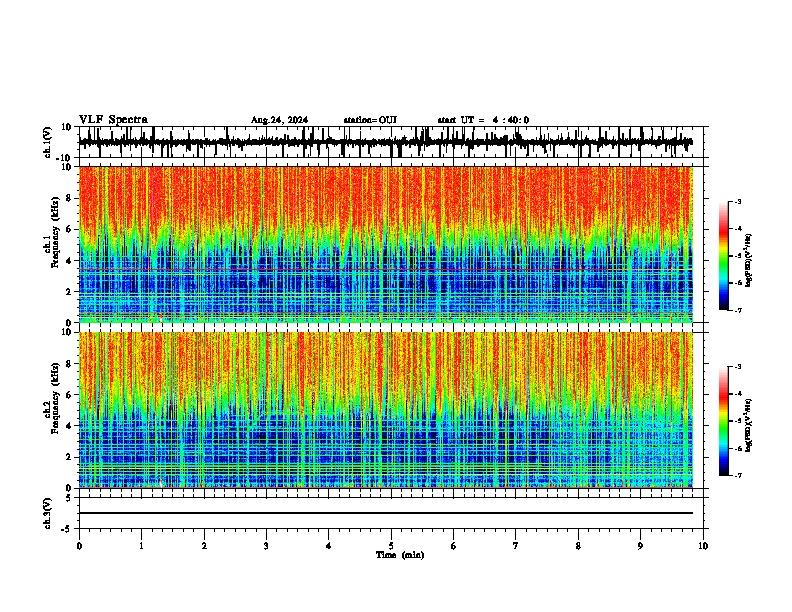Click the "6" kHz tick on ch.1 spectrogram
792x612 pixels.
(70, 229)
